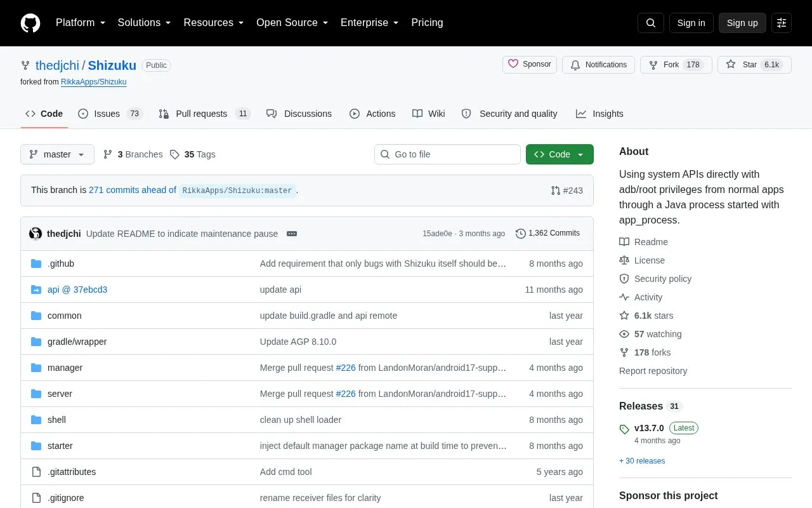This screenshot has height=508, width=812.
Task: Open the Activity pulse link
Action: [641, 297]
